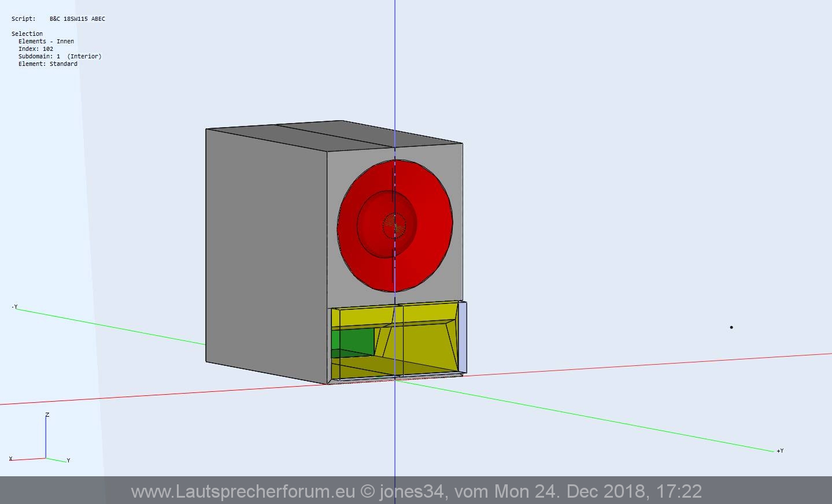
Task: Click the lavender side panel beside the horn
Action: click(x=463, y=336)
